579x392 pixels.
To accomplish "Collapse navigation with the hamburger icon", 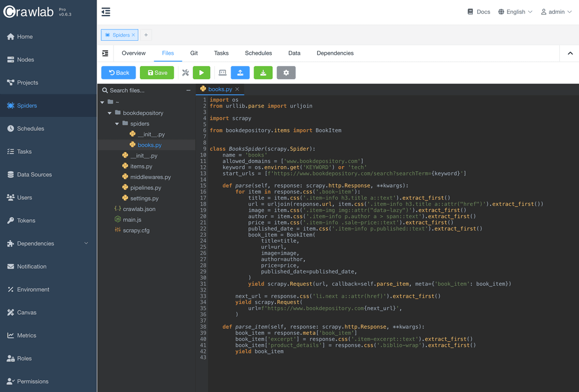I will coord(106,11).
